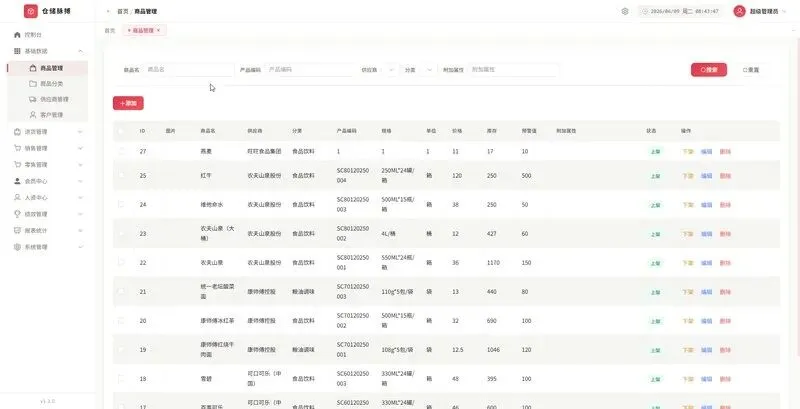
Task: Check the checkbox for row ID 19
Action: pyautogui.click(x=121, y=350)
